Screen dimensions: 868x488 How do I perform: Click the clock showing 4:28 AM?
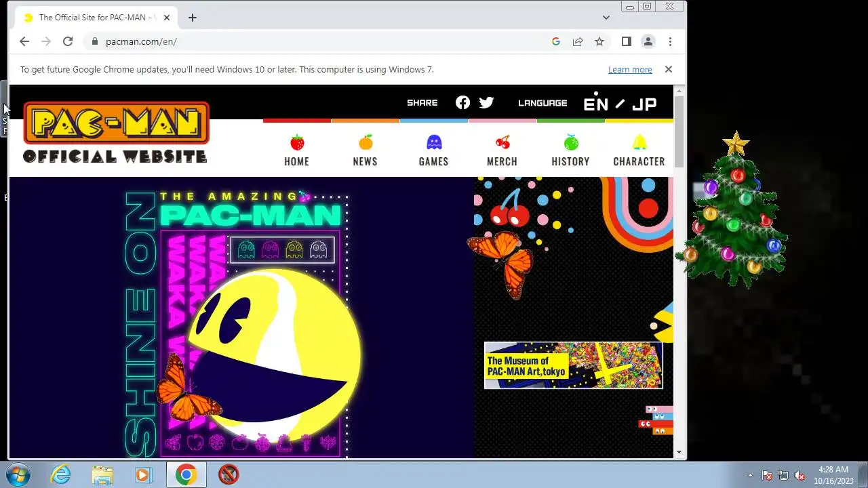tap(833, 474)
